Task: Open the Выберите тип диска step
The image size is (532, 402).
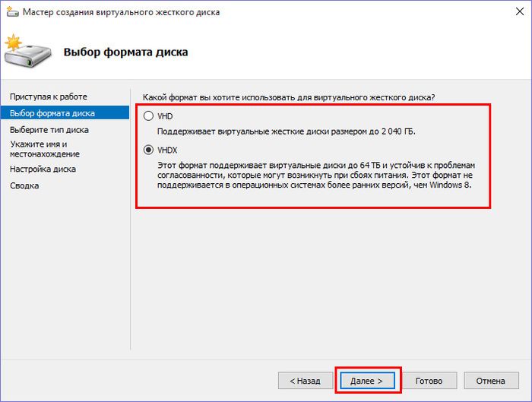Action: (x=49, y=130)
